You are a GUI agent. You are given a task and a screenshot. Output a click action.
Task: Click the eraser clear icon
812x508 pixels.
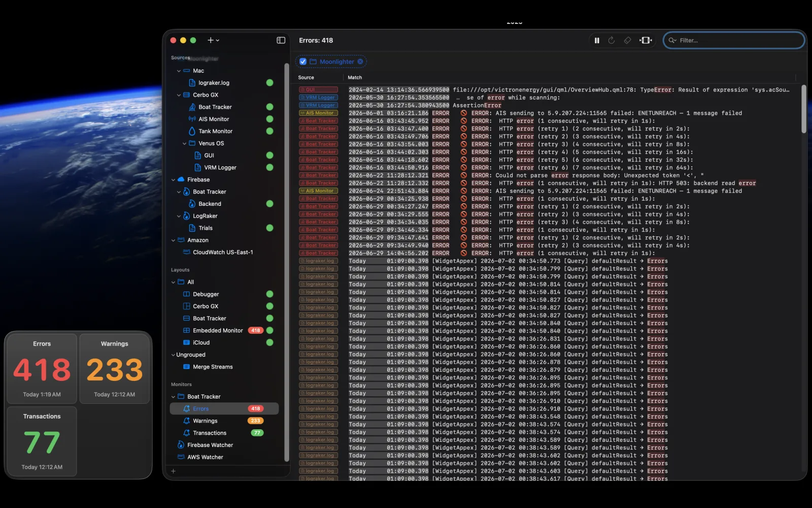628,41
